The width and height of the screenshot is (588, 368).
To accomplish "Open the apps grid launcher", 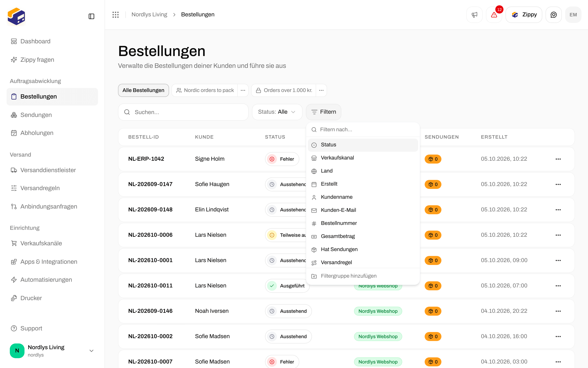I will pyautogui.click(x=116, y=15).
